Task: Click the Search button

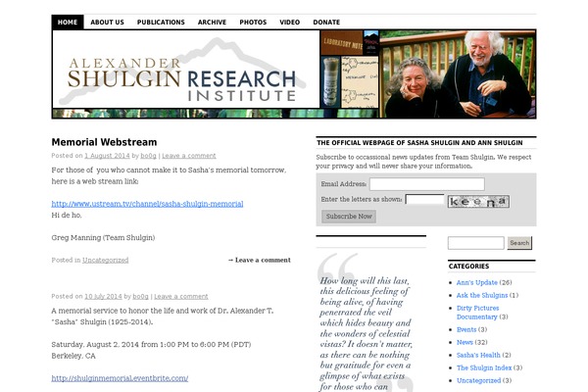Action: point(519,243)
